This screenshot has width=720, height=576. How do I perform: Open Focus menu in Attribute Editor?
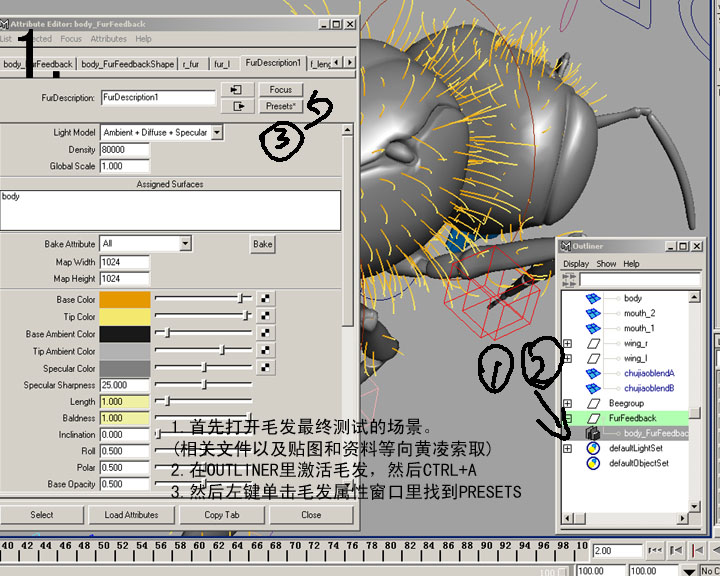point(71,39)
